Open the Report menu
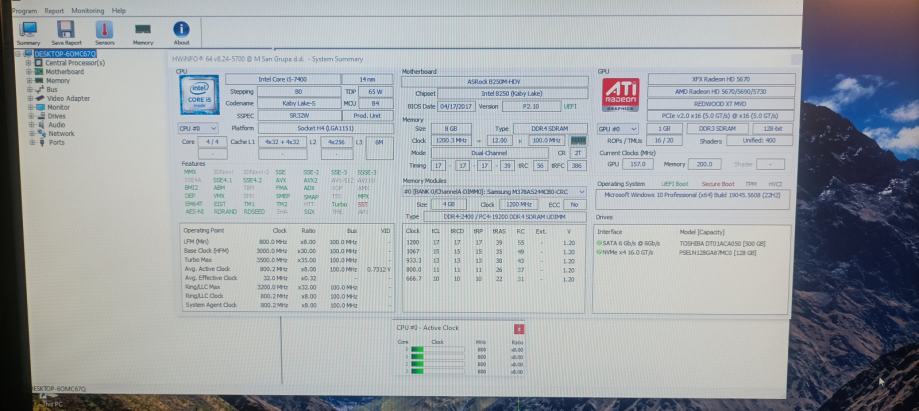 (54, 11)
